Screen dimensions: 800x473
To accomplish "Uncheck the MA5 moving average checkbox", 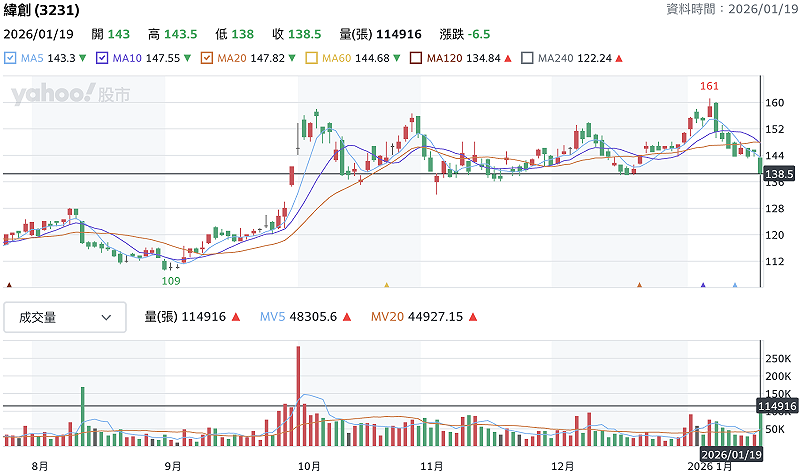I will point(11,58).
